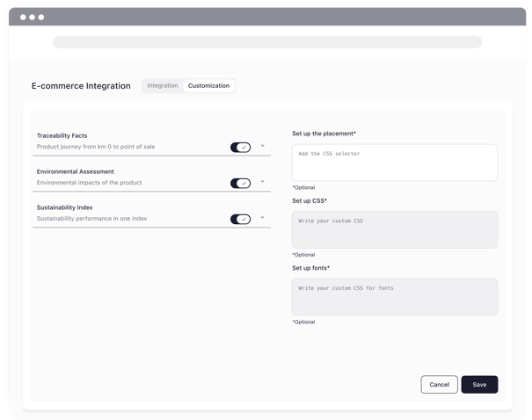
Task: Select the Customization tab
Action: click(x=208, y=86)
